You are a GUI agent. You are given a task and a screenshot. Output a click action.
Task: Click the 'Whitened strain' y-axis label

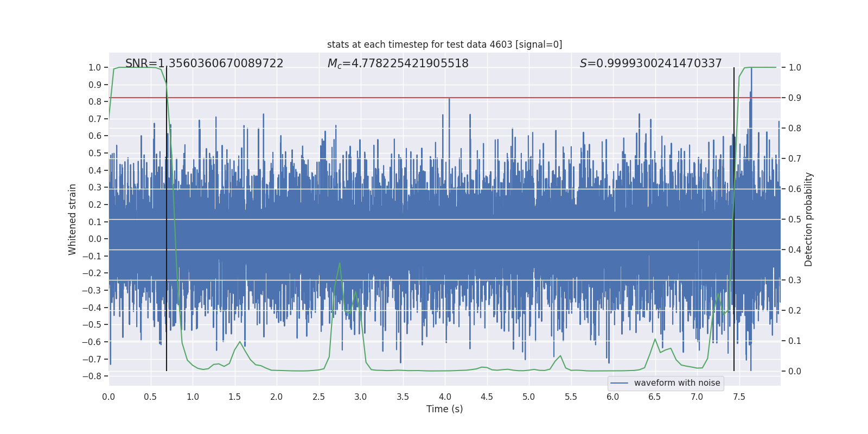point(73,219)
